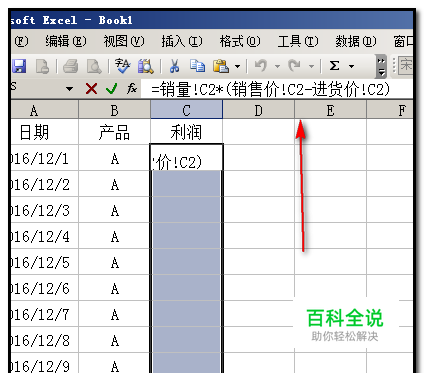Viewport: 424px width, 373px height.
Task: Click the date cell 16/12/4
Action: tap(45, 236)
